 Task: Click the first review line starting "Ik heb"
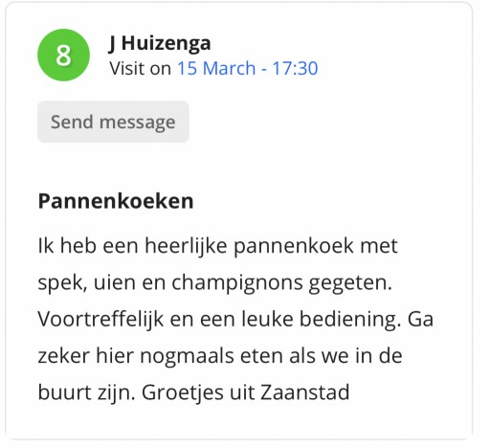point(218,246)
